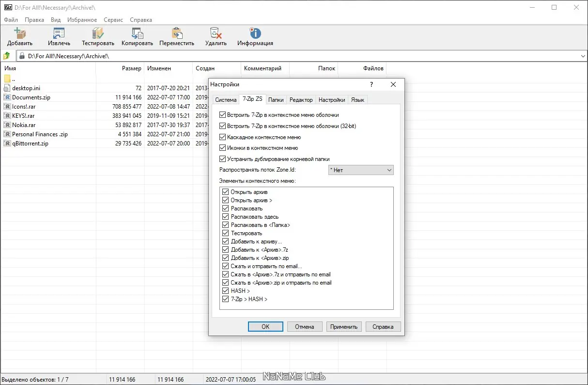Uncheck the 7-Zip > HASH > item
The height and width of the screenshot is (385, 588).
pyautogui.click(x=226, y=299)
